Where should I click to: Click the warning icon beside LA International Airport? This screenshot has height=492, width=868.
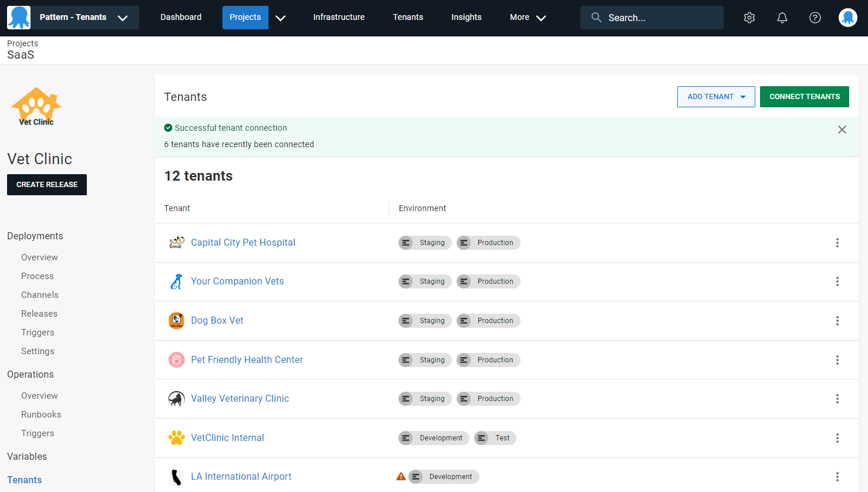[401, 477]
